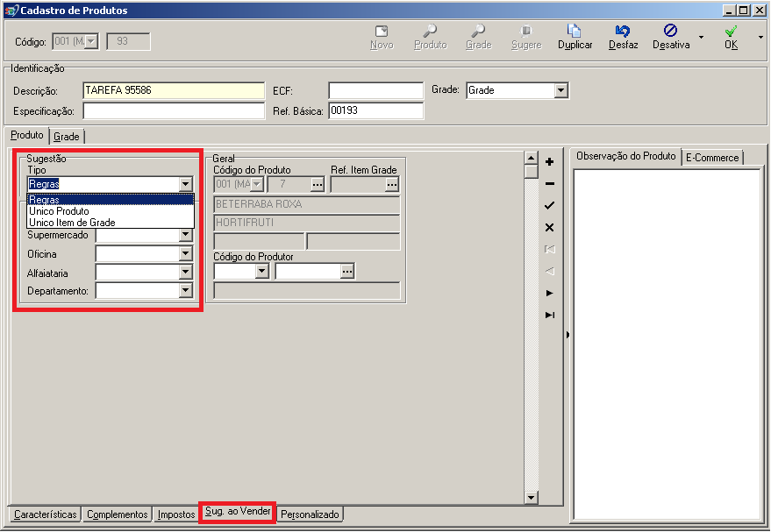Click the vertical scrollbar down arrow
Screen dimensions: 771x532
(x=531, y=498)
